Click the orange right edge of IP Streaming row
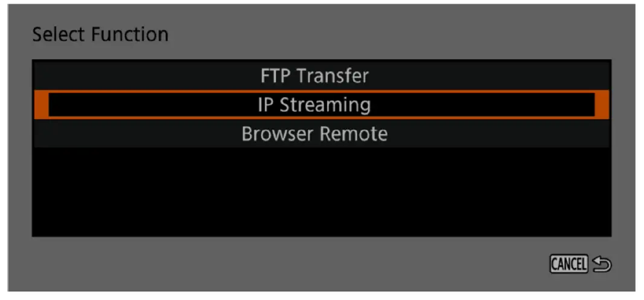The width and height of the screenshot is (644, 300). pos(602,105)
